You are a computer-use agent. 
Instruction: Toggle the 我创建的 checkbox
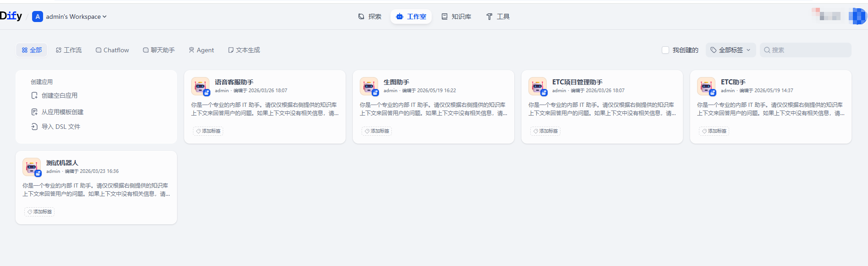(665, 50)
